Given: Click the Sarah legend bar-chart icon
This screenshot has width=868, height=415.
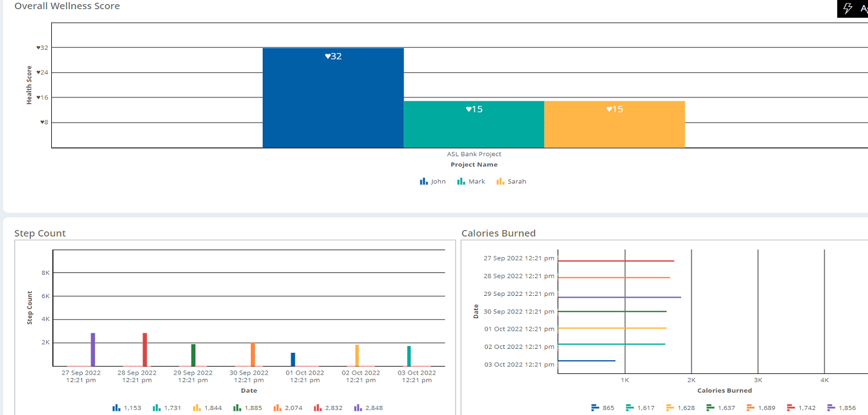Looking at the screenshot, I should click(500, 181).
